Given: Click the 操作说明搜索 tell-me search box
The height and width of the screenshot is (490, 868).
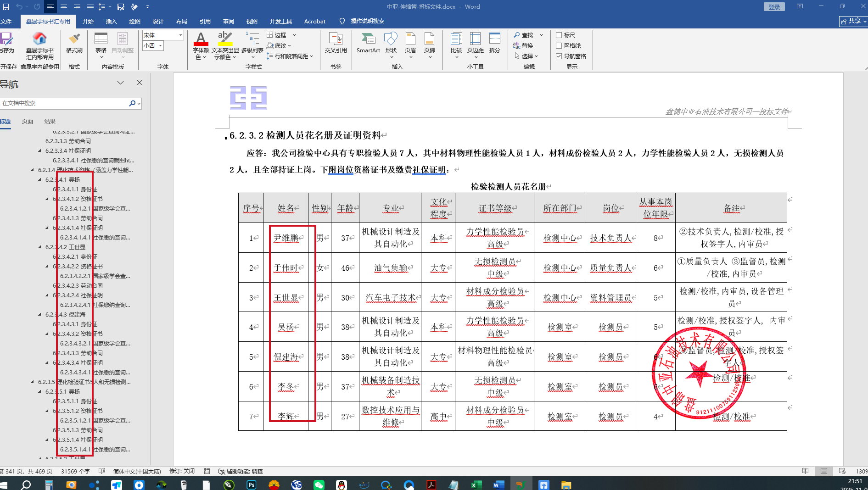Looking at the screenshot, I should (x=367, y=21).
